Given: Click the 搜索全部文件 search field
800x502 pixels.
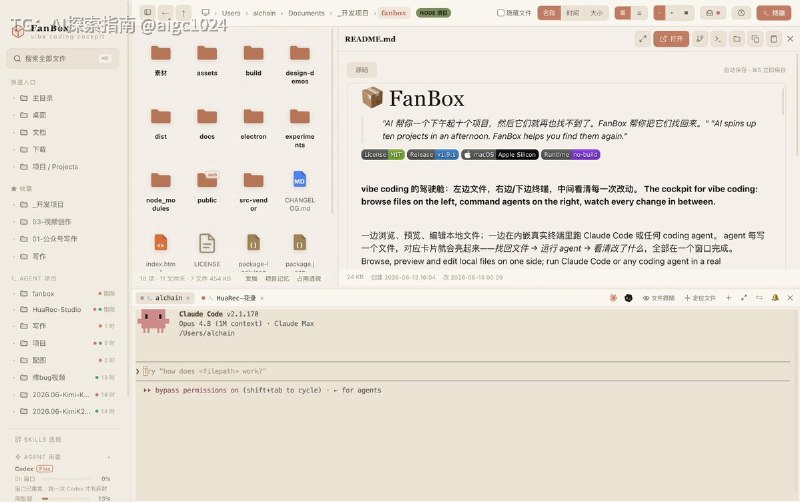Looking at the screenshot, I should pyautogui.click(x=63, y=59).
